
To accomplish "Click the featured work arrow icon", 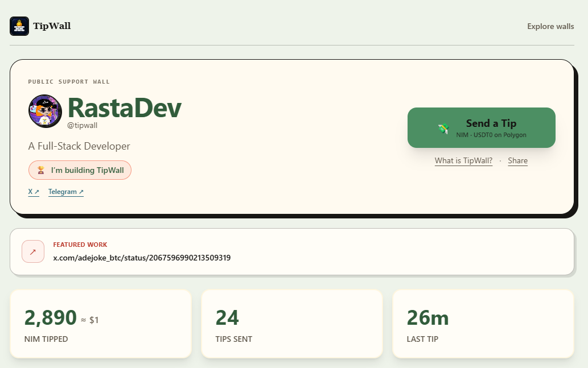I will [x=33, y=251].
